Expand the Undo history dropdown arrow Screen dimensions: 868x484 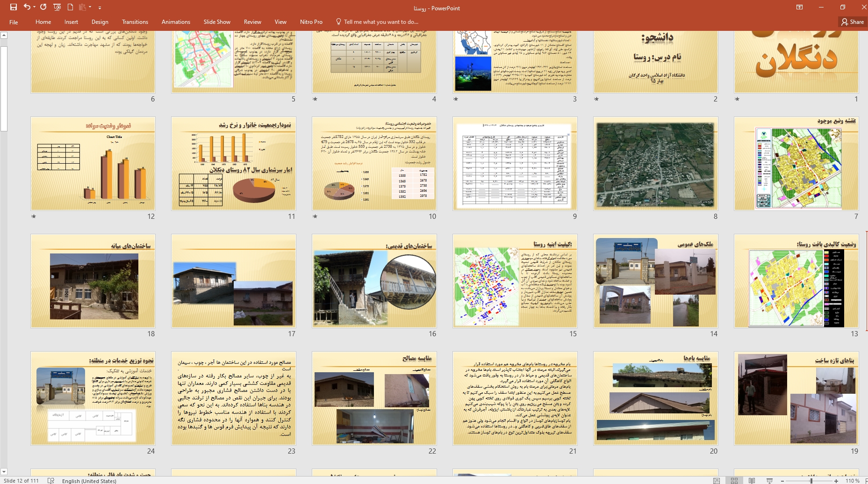[35, 7]
